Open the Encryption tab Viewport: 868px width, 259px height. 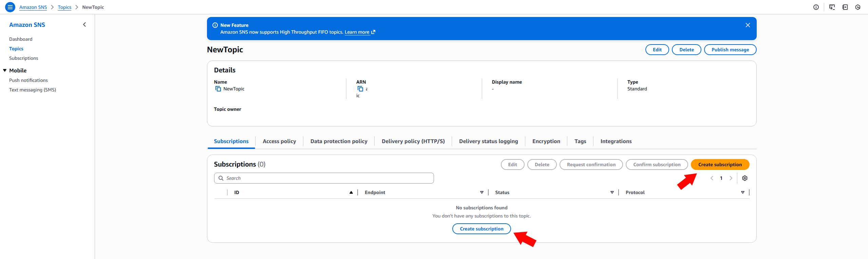(x=546, y=141)
